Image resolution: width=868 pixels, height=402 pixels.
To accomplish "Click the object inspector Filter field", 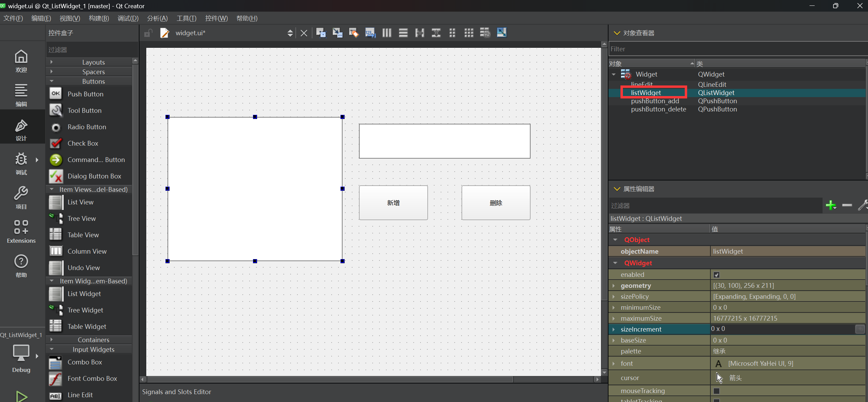I will 738,49.
